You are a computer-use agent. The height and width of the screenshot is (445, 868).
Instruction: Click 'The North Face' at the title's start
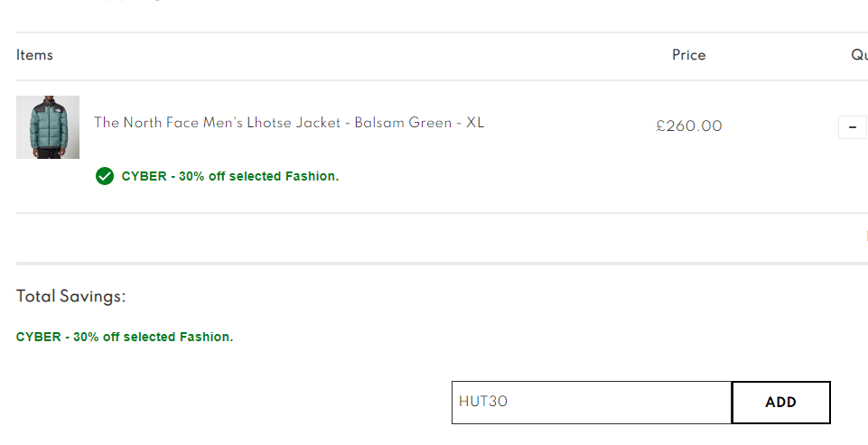[x=146, y=123]
